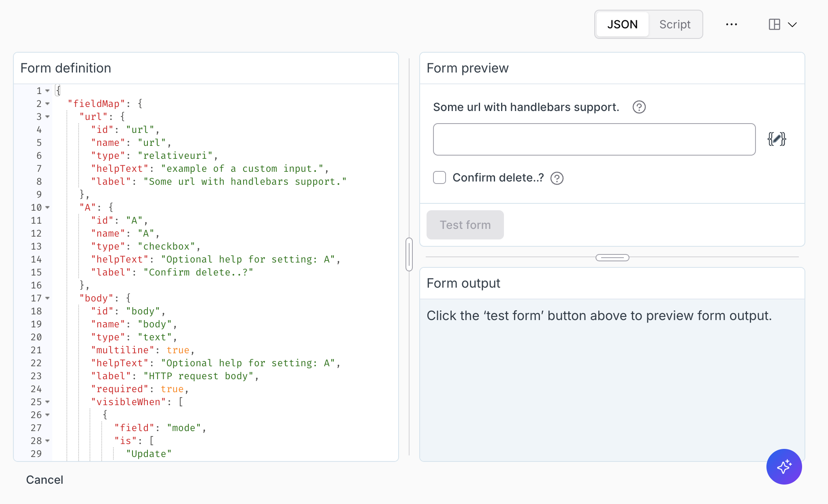
Task: Click "Some url with handlebars support." in code
Action: click(x=245, y=182)
